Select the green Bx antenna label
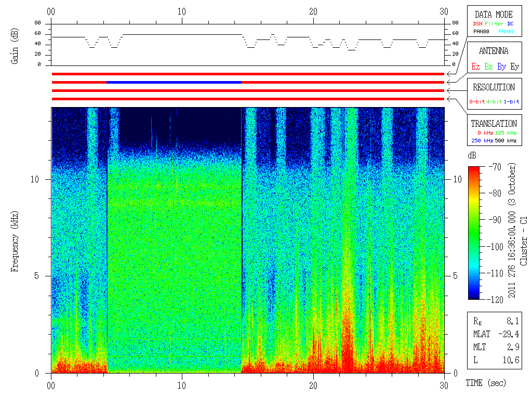 [x=488, y=66]
